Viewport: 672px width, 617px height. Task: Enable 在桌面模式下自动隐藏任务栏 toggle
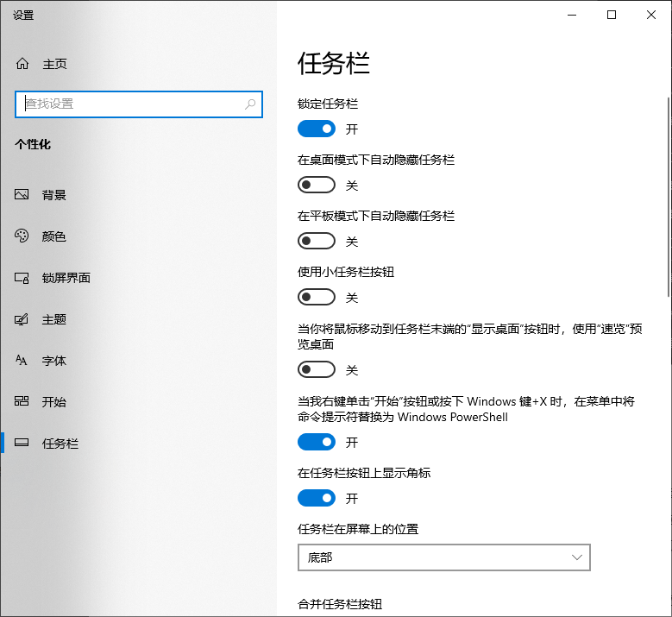click(x=317, y=185)
